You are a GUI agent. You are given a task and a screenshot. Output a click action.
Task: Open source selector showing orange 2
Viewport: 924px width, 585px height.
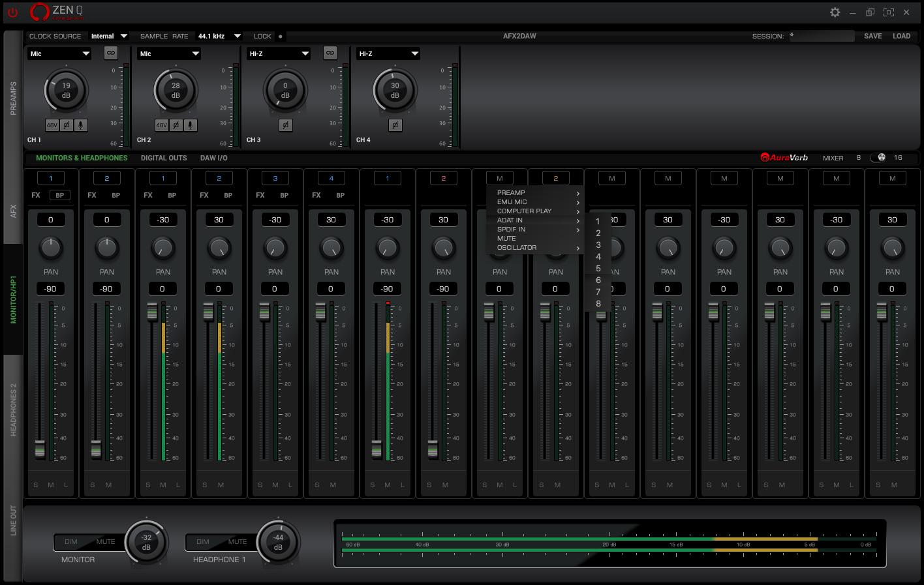556,178
